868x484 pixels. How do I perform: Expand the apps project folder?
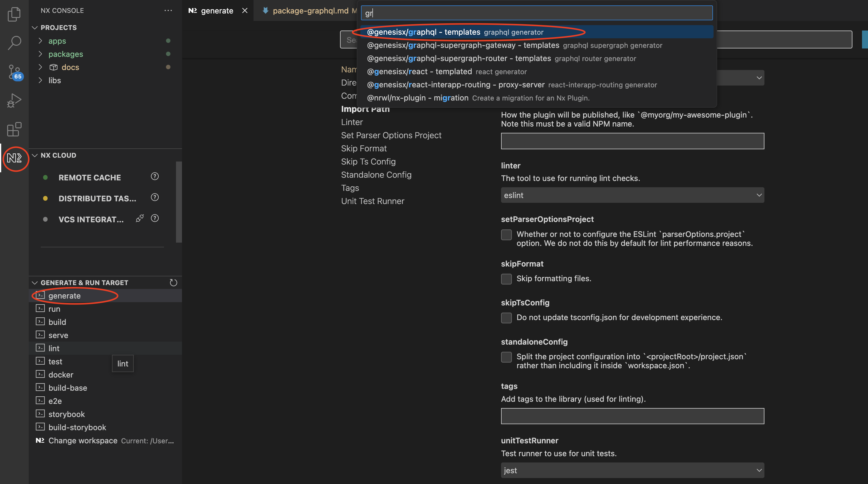point(40,41)
